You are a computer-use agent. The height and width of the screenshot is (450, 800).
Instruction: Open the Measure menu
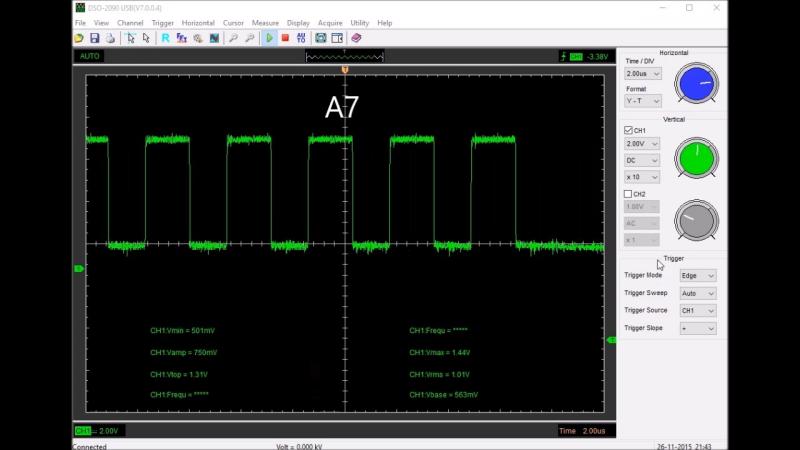tap(265, 22)
